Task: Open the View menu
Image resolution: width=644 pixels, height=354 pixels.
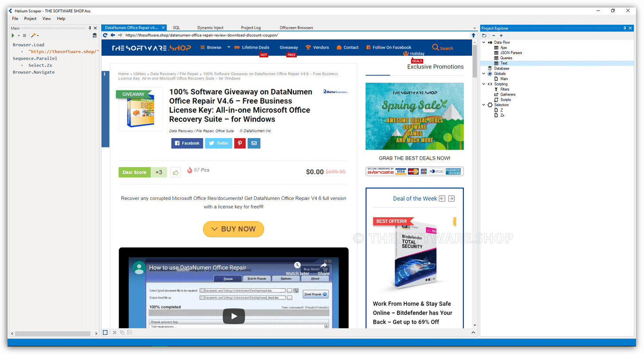Action: [47, 19]
